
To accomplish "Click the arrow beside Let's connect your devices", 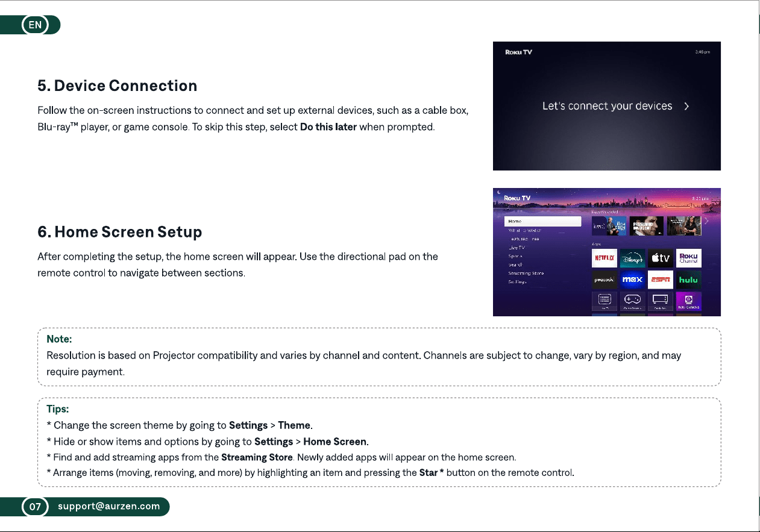I will click(x=686, y=106).
